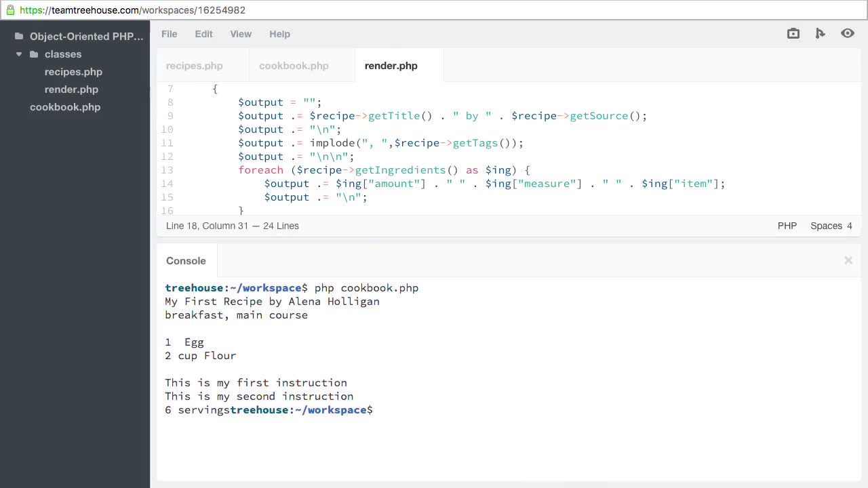Viewport: 868px width, 488px height.
Task: Open cookbook.php from the sidebar
Action: pyautogui.click(x=65, y=107)
